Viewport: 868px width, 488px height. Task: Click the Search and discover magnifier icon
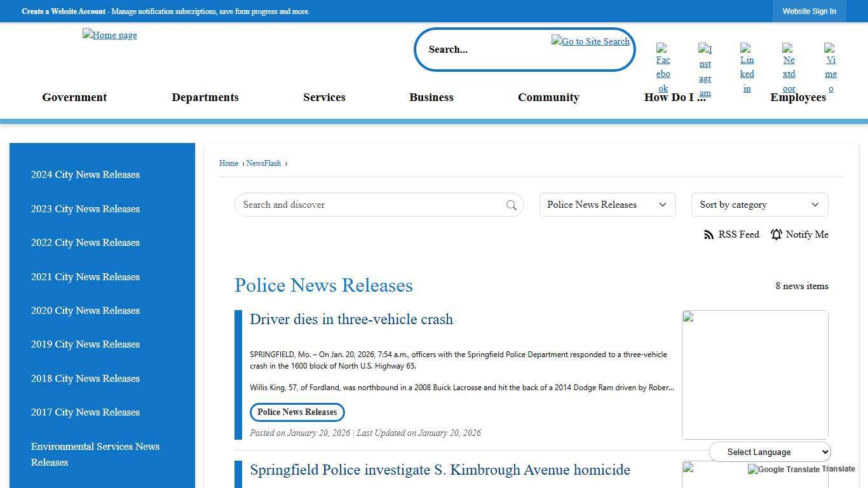pyautogui.click(x=512, y=205)
